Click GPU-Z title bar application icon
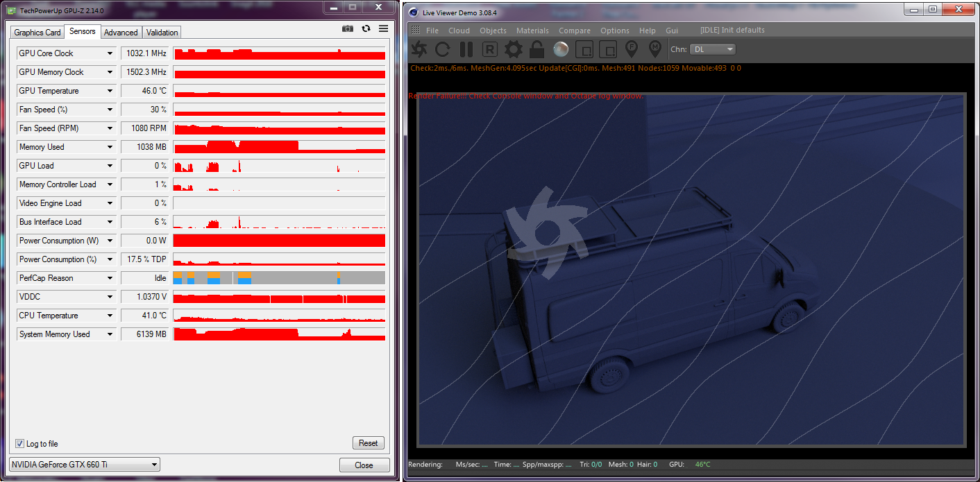 (x=12, y=11)
